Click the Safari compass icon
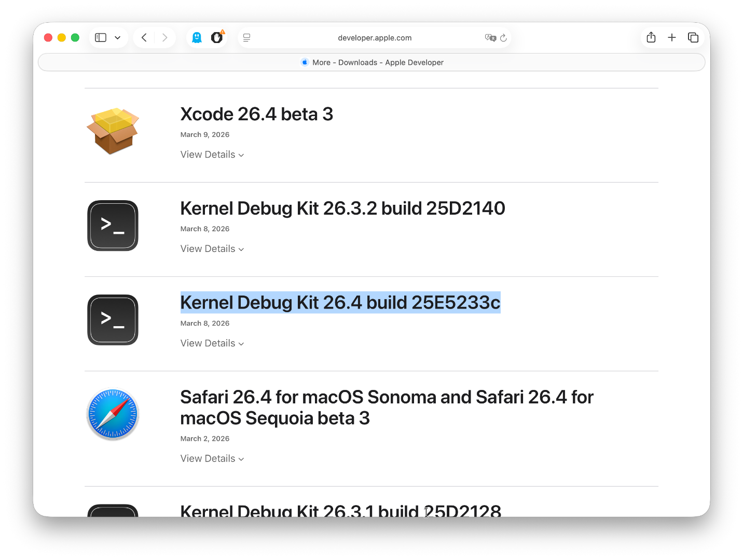743x560 pixels. click(113, 414)
